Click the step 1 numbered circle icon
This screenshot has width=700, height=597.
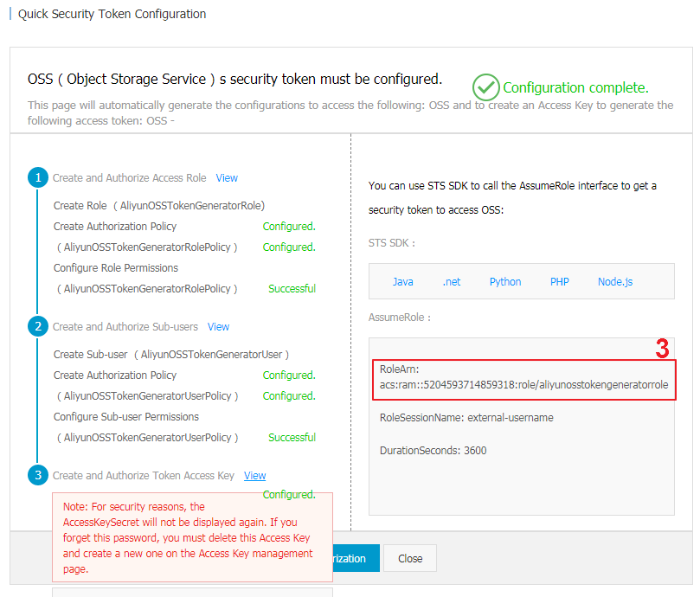point(38,177)
